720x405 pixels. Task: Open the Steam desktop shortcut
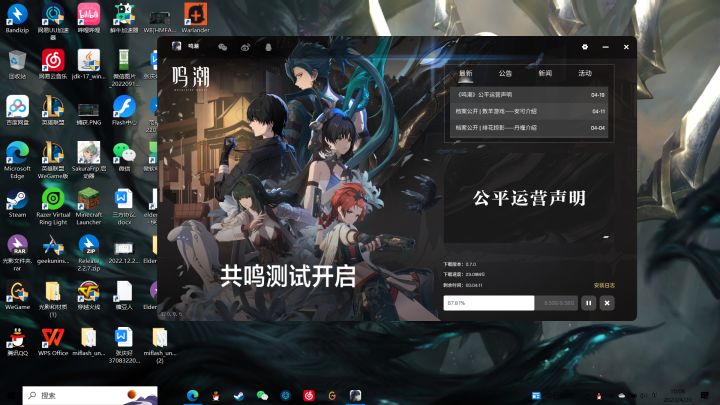[17, 203]
